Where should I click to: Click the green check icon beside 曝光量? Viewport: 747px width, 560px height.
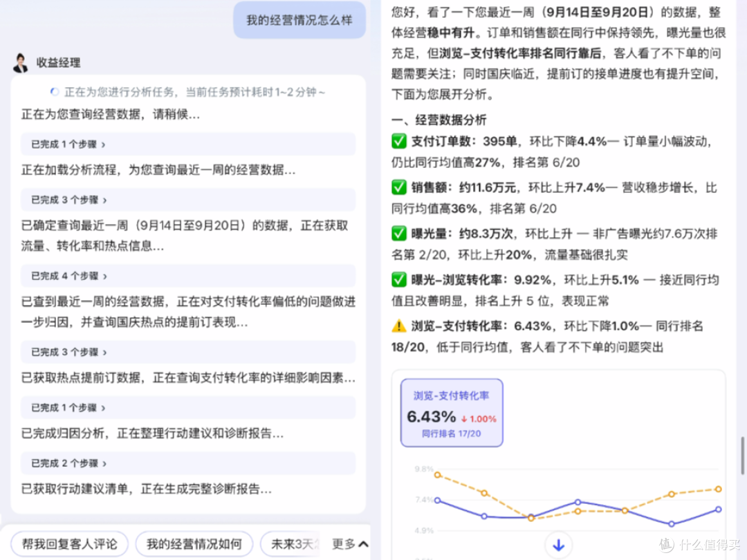tap(399, 234)
